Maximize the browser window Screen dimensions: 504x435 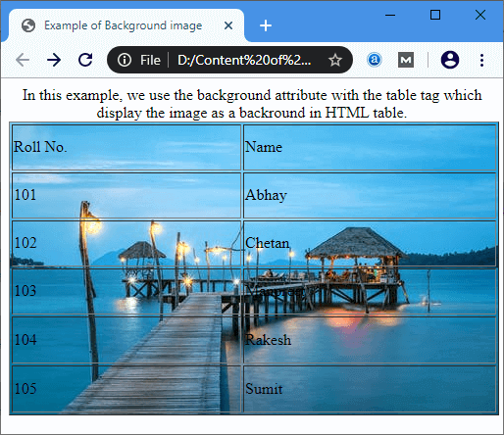[435, 15]
